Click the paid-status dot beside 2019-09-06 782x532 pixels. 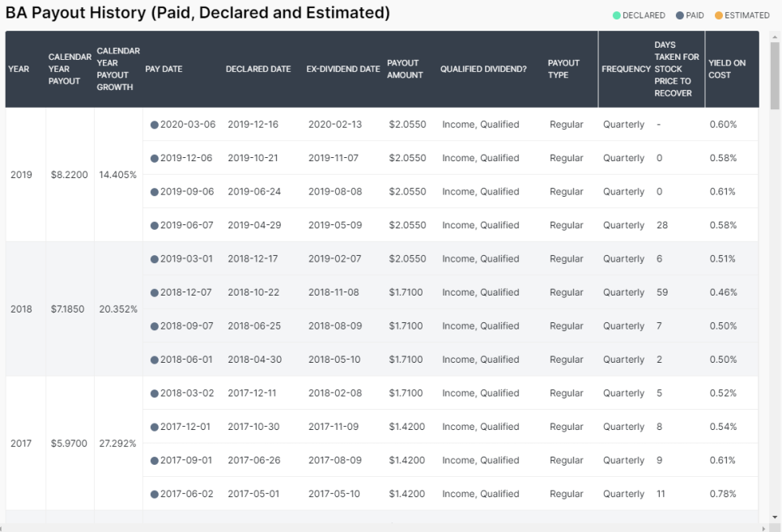click(155, 192)
